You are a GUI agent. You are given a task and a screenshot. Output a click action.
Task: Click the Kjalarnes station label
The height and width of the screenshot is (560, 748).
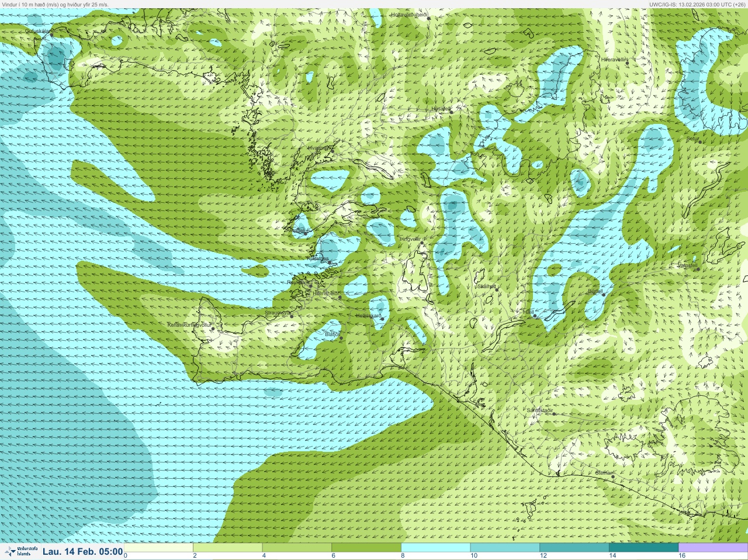[318, 258]
